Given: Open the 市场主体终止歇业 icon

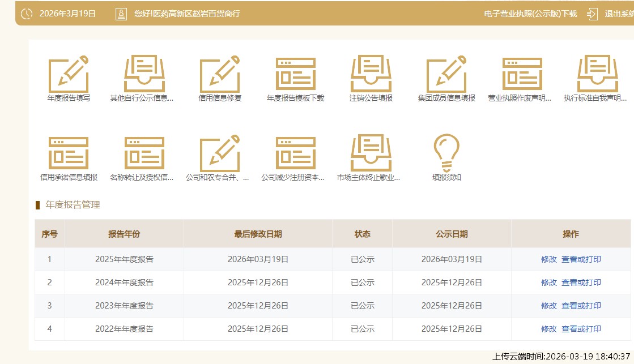Looking at the screenshot, I should 371,153.
